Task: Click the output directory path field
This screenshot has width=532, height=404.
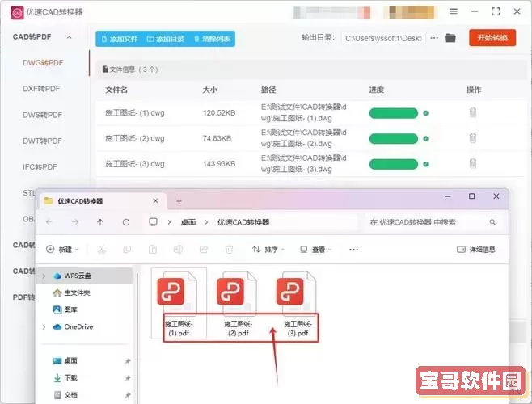Action: point(383,38)
